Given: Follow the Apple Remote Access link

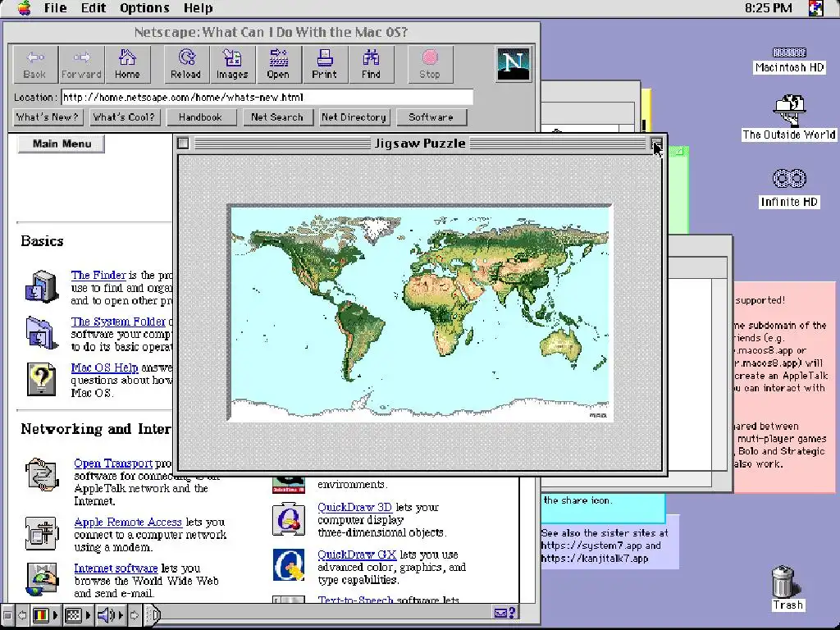Looking at the screenshot, I should click(x=128, y=522).
